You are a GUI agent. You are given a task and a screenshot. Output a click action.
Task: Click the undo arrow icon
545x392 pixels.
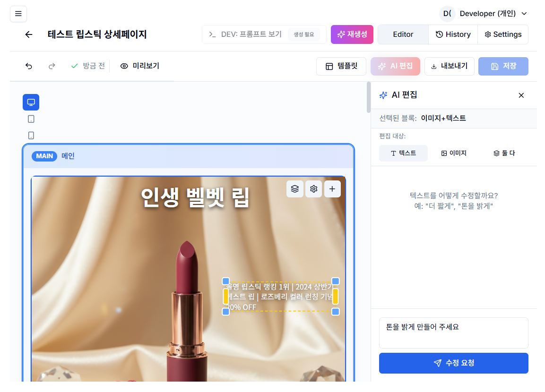point(29,66)
